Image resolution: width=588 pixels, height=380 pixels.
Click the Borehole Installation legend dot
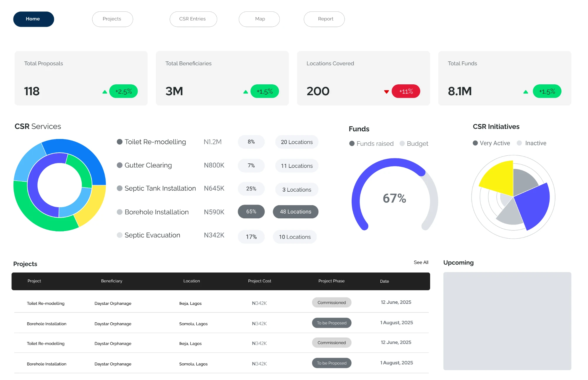click(x=120, y=212)
